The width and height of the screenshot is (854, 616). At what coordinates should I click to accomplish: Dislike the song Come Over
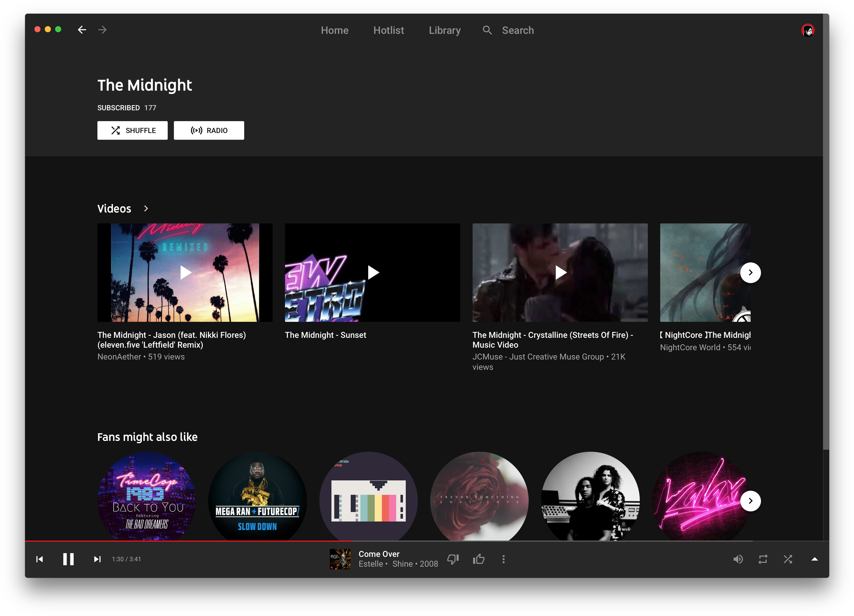[453, 559]
